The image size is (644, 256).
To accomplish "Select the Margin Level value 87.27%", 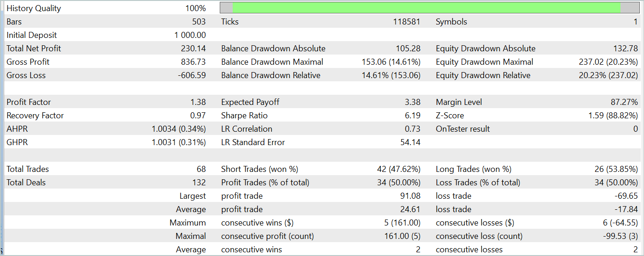I will click(624, 102).
